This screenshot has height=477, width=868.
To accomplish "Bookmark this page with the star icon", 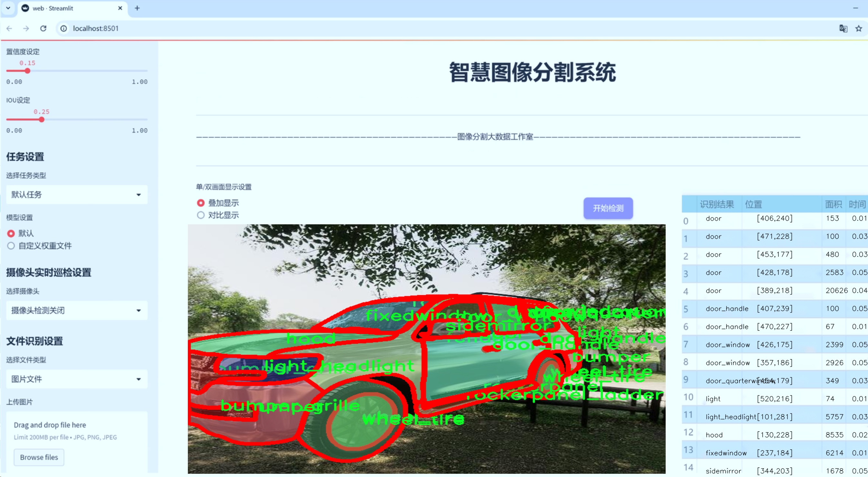I will (x=859, y=28).
